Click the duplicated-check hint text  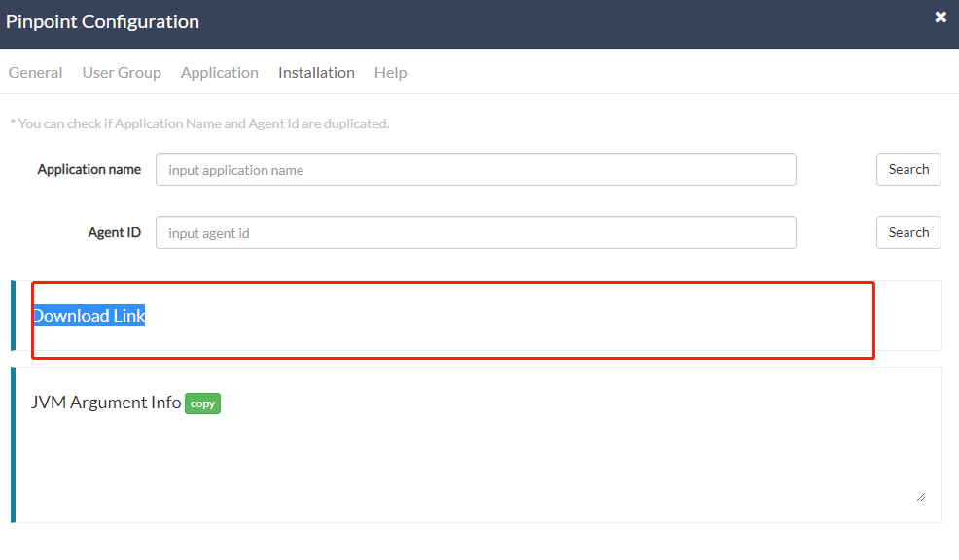199,123
